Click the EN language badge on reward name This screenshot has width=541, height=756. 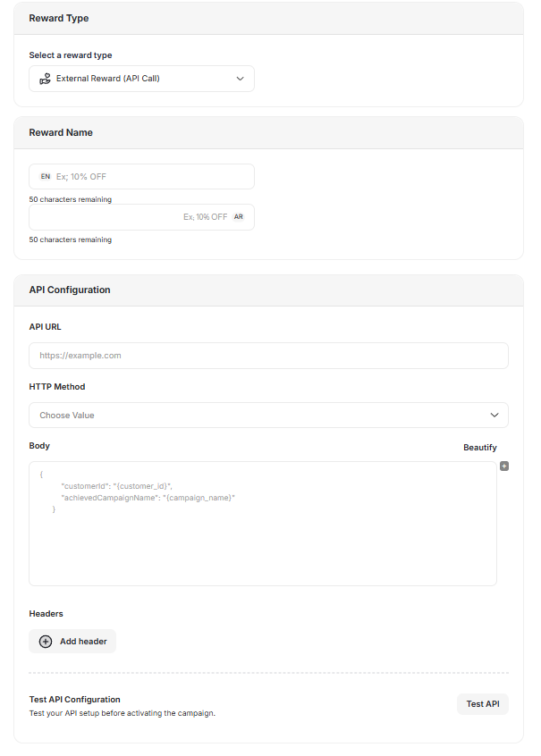(x=46, y=176)
